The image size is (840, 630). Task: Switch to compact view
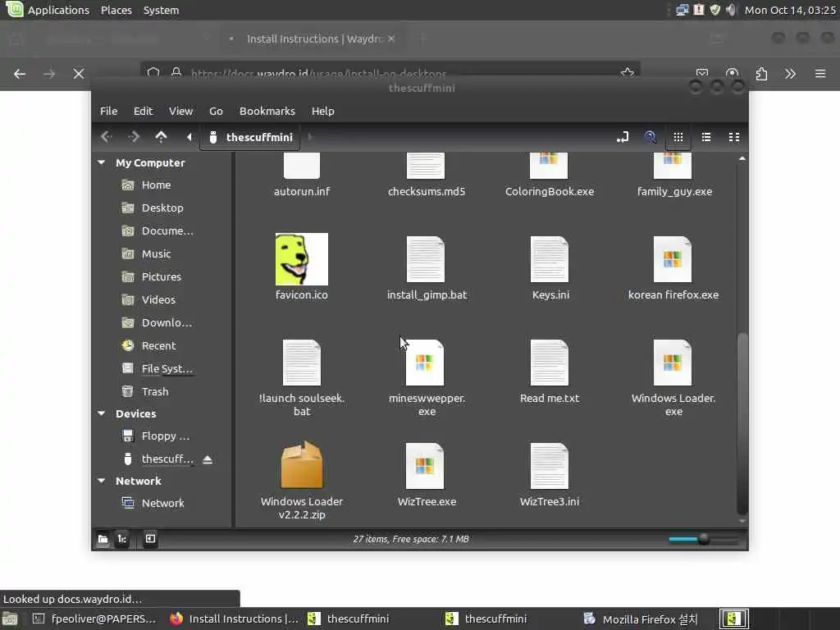pos(734,137)
